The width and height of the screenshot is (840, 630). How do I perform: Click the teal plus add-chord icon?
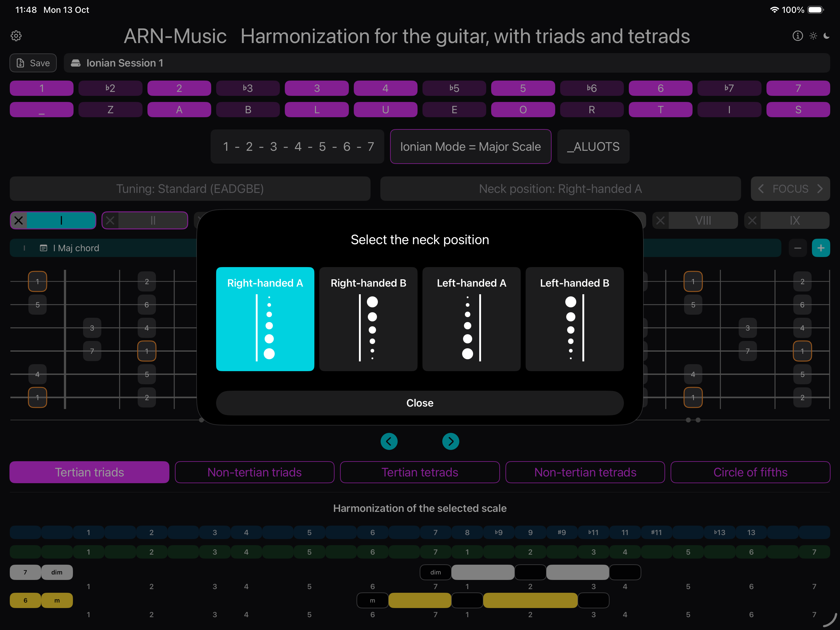pyautogui.click(x=821, y=248)
